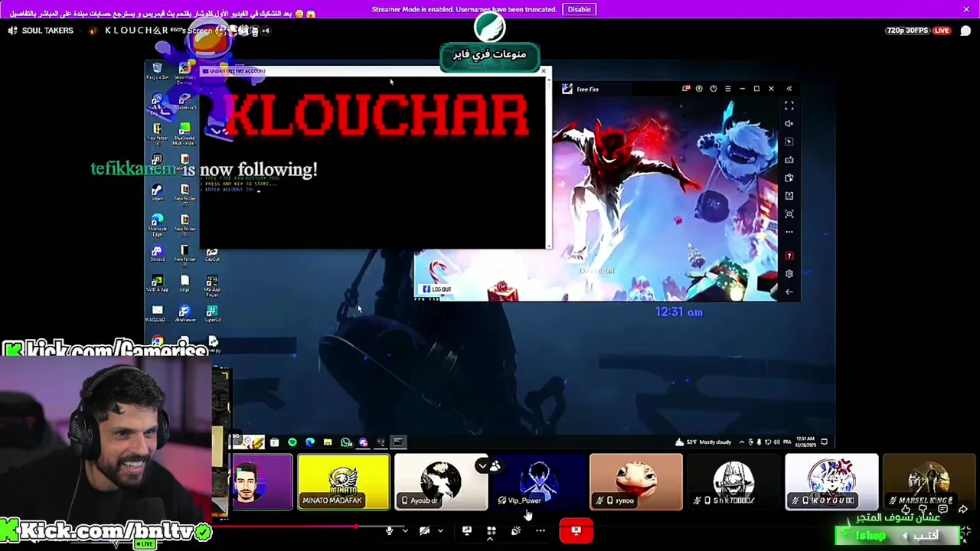Show members list icon beside chevron
This screenshot has height=551, width=980.
[495, 465]
